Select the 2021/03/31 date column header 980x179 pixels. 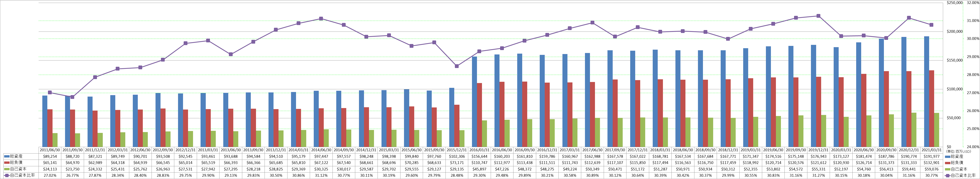click(x=932, y=150)
